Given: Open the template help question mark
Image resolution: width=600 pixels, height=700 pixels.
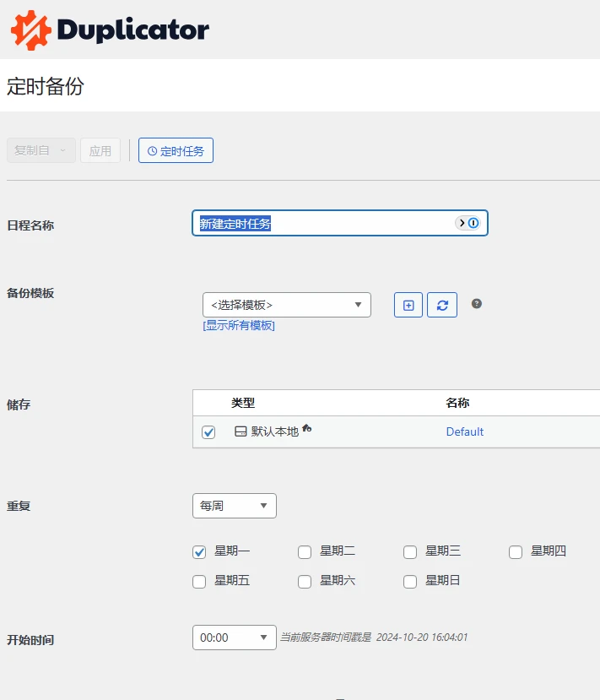Looking at the screenshot, I should (477, 304).
